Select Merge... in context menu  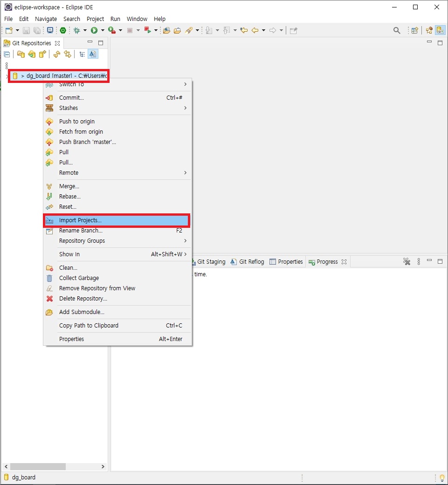[x=117, y=186]
